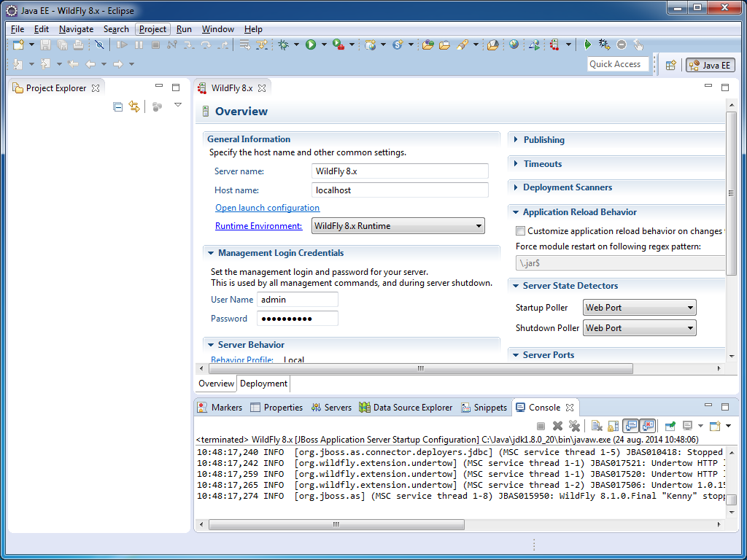Viewport: 747px width, 560px height.
Task: Toggle Scroll Lock in Console toolbar
Action: pyautogui.click(x=613, y=425)
